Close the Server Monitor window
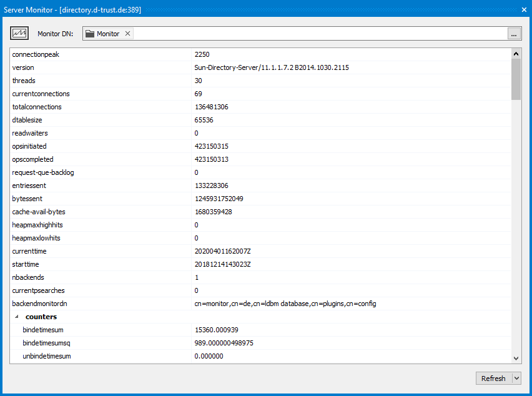The height and width of the screenshot is (396, 532). point(523,9)
